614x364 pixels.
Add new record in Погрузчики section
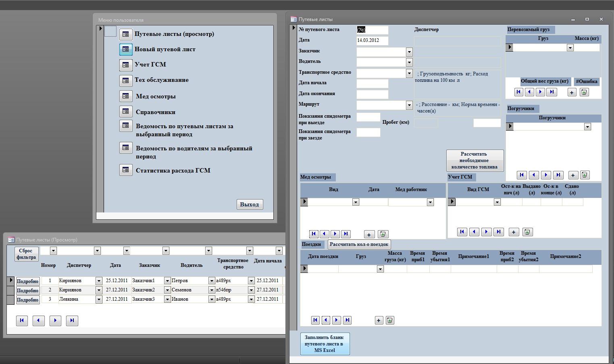[573, 175]
